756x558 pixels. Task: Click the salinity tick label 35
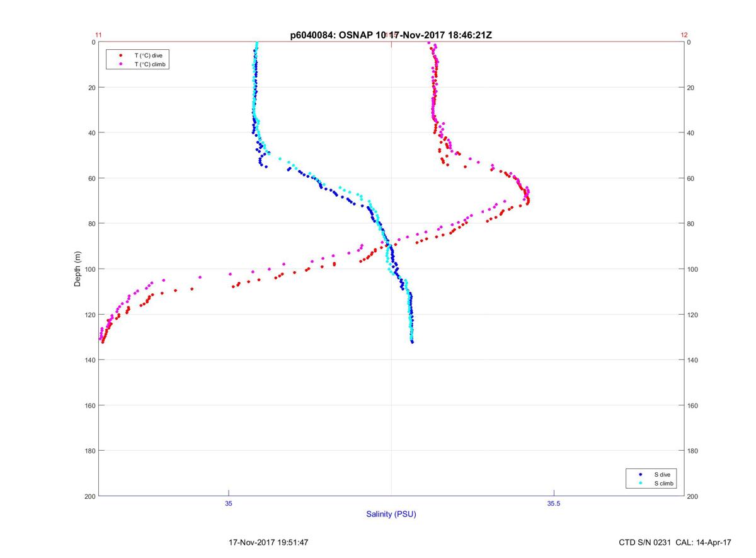click(229, 503)
